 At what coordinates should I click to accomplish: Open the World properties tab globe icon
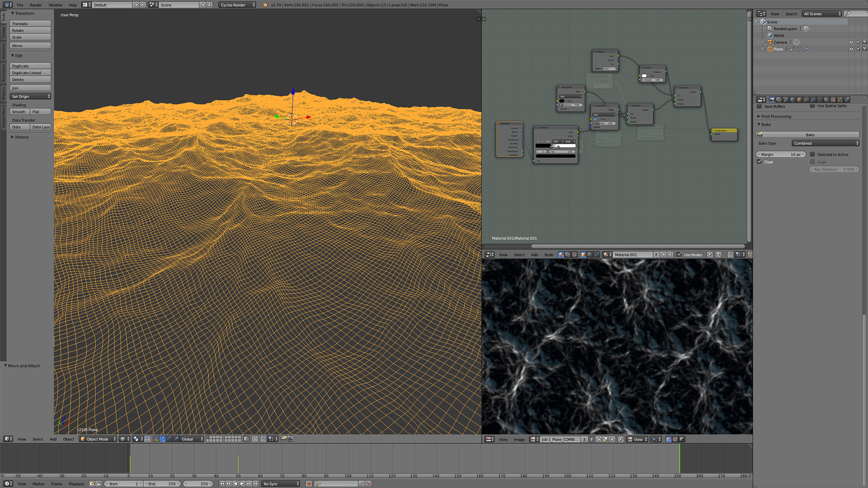[x=792, y=99]
